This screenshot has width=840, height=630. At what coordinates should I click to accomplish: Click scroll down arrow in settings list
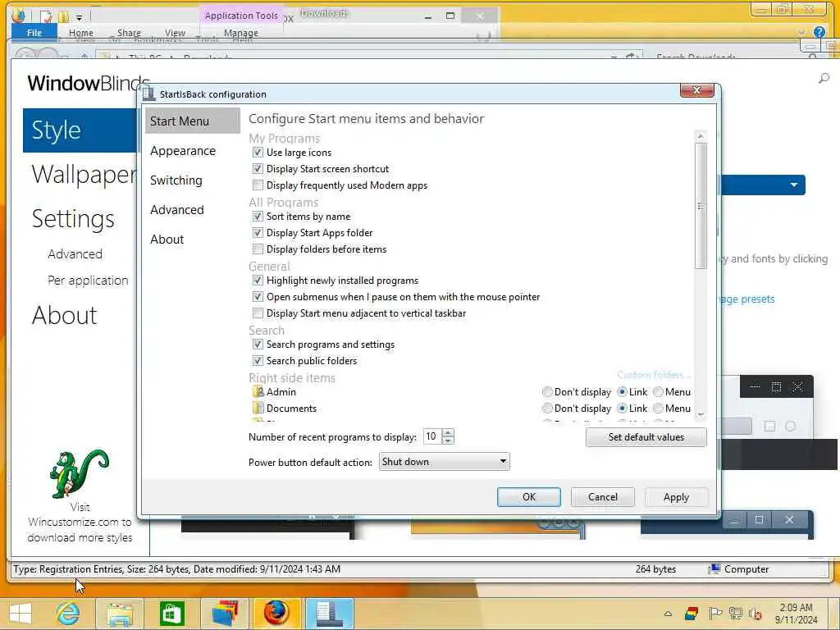pos(701,415)
